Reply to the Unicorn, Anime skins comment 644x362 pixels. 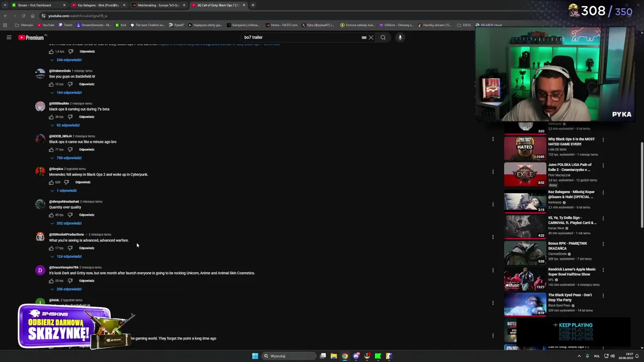click(x=87, y=281)
